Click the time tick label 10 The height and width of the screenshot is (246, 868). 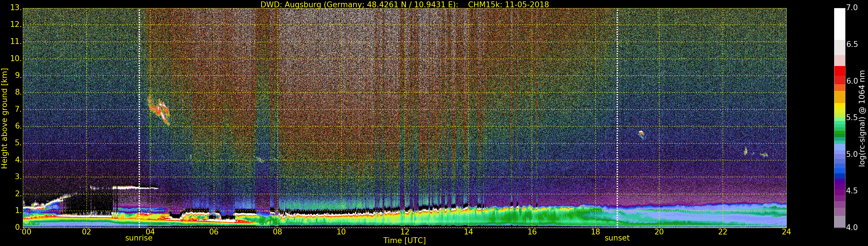(341, 232)
